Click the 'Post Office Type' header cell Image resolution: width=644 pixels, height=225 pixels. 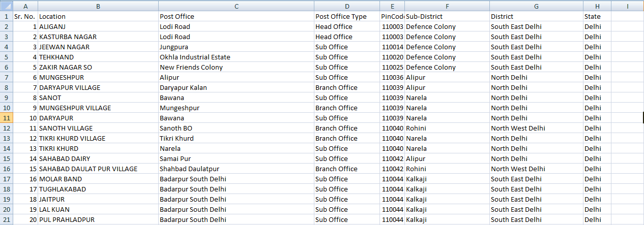(346, 16)
